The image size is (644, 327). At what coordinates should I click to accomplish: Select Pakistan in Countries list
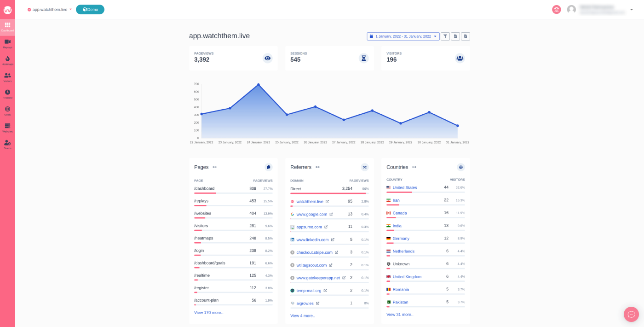[400, 302]
